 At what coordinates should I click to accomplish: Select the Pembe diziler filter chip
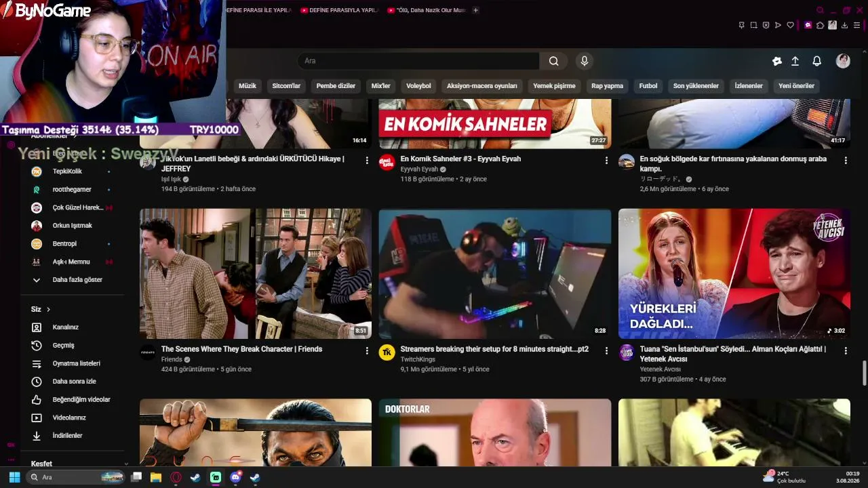click(x=336, y=86)
